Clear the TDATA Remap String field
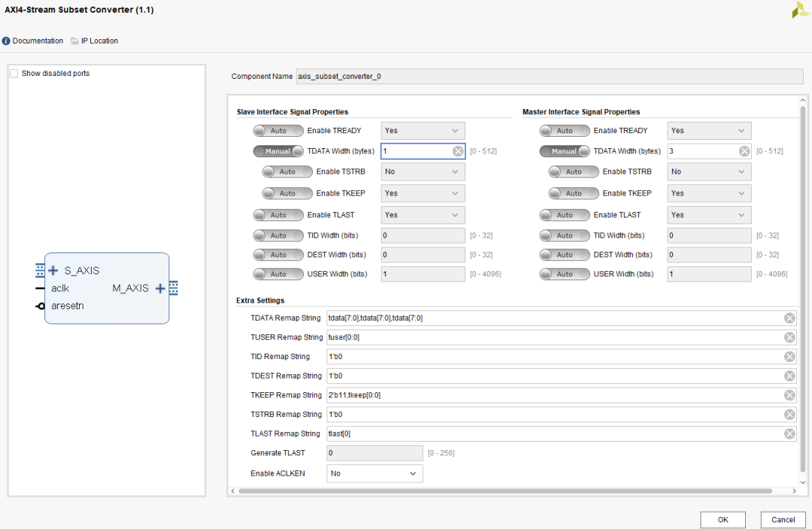Viewport: 812px width, 529px height. click(789, 318)
